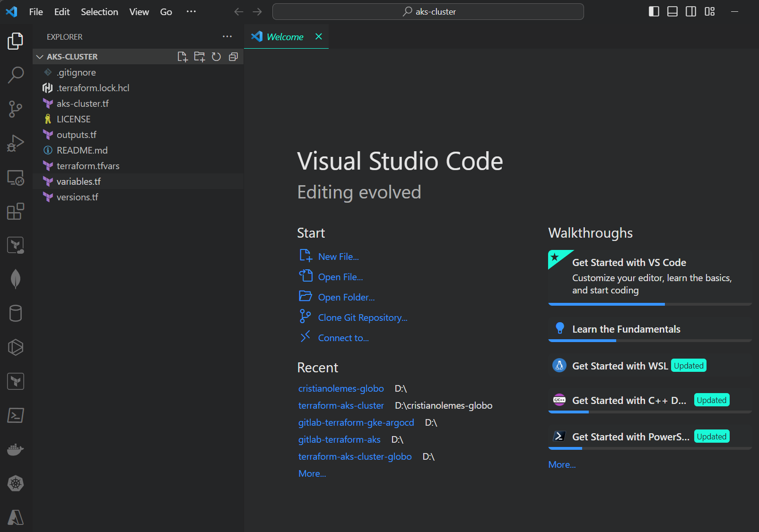Image resolution: width=759 pixels, height=532 pixels.
Task: Open Remote Explorer view
Action: pos(16,178)
